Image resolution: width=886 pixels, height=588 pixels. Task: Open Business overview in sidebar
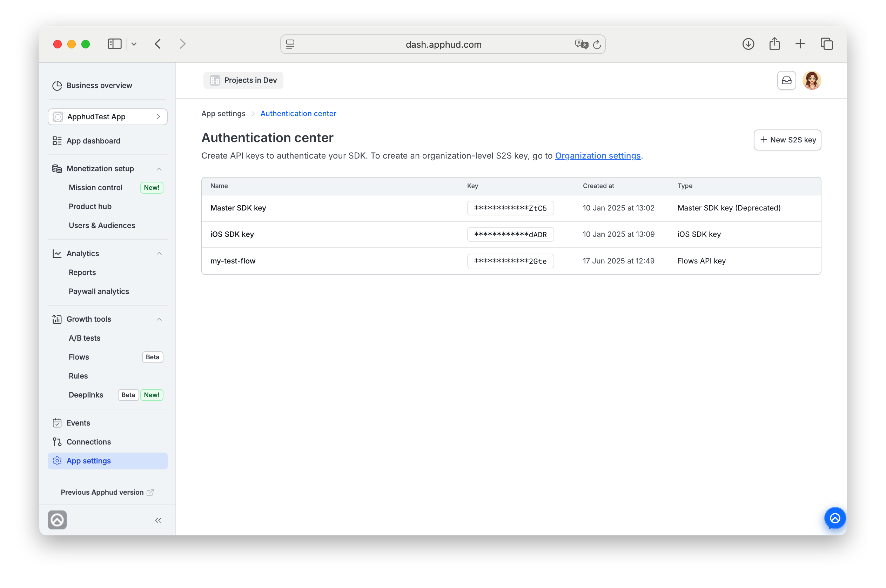(x=99, y=86)
